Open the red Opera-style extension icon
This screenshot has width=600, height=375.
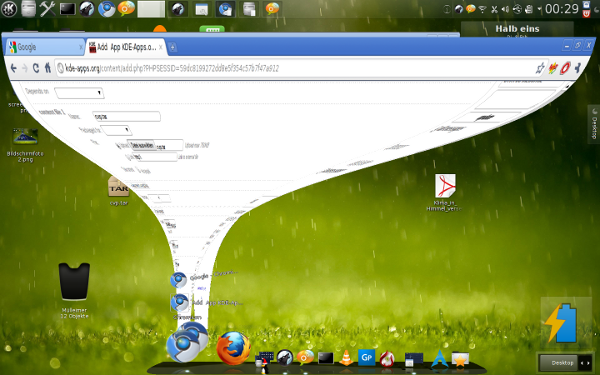point(565,68)
